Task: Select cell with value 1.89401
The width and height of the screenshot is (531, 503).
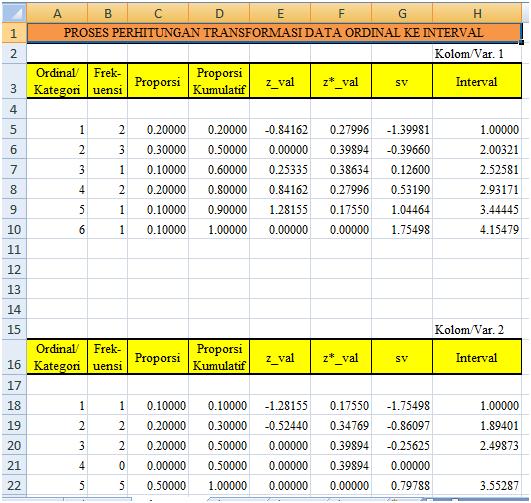Action: tap(477, 425)
